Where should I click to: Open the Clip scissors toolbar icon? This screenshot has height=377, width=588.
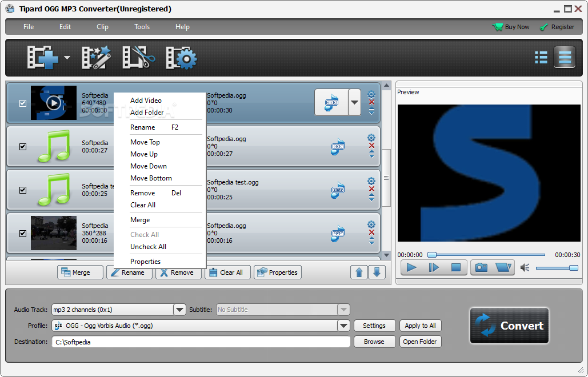[x=138, y=57]
